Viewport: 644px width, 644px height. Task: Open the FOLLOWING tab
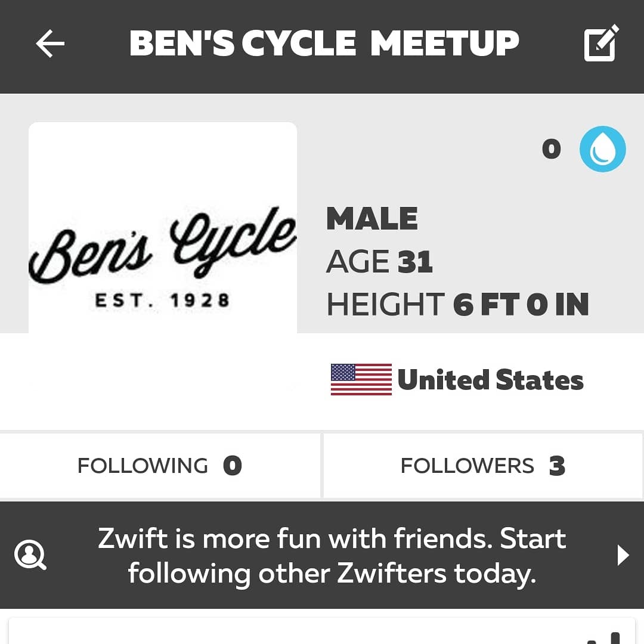click(160, 466)
